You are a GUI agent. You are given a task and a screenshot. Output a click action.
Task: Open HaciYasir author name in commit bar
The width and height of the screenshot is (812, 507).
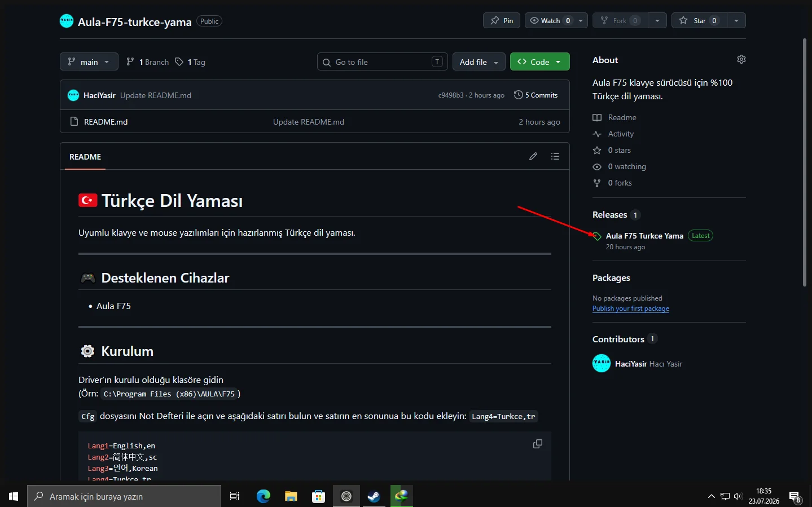coord(99,95)
